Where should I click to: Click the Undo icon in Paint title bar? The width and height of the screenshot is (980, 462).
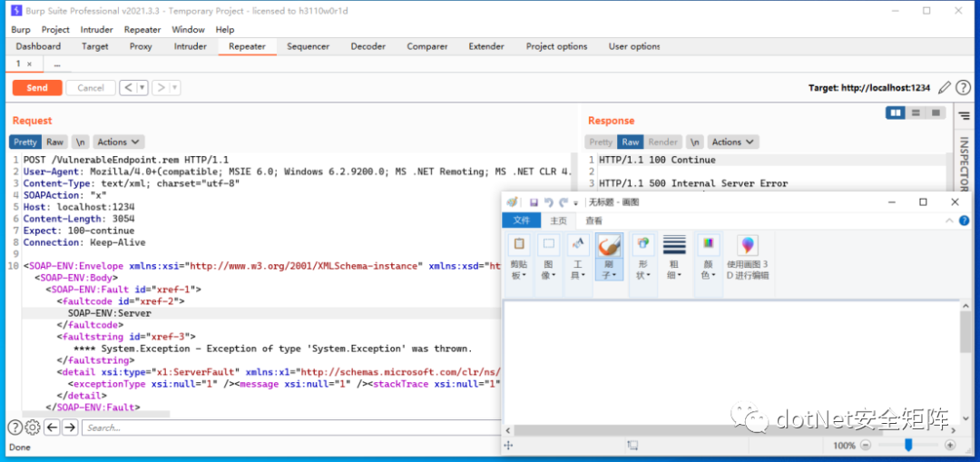[x=549, y=202]
